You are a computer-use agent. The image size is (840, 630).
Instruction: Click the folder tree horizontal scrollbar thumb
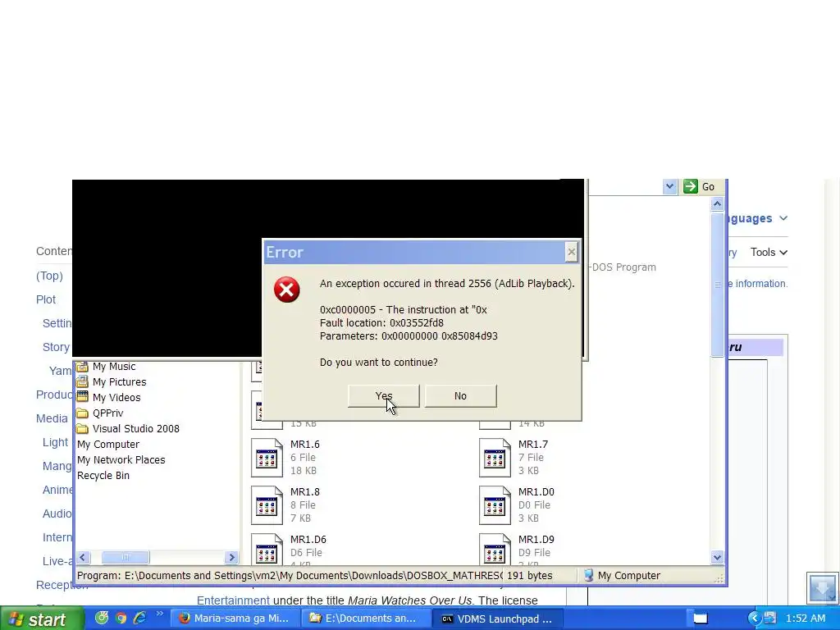tap(126, 557)
